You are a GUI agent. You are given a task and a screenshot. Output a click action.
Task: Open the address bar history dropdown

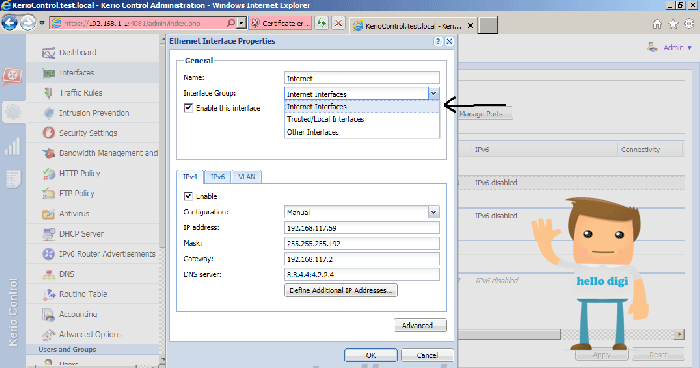point(242,23)
